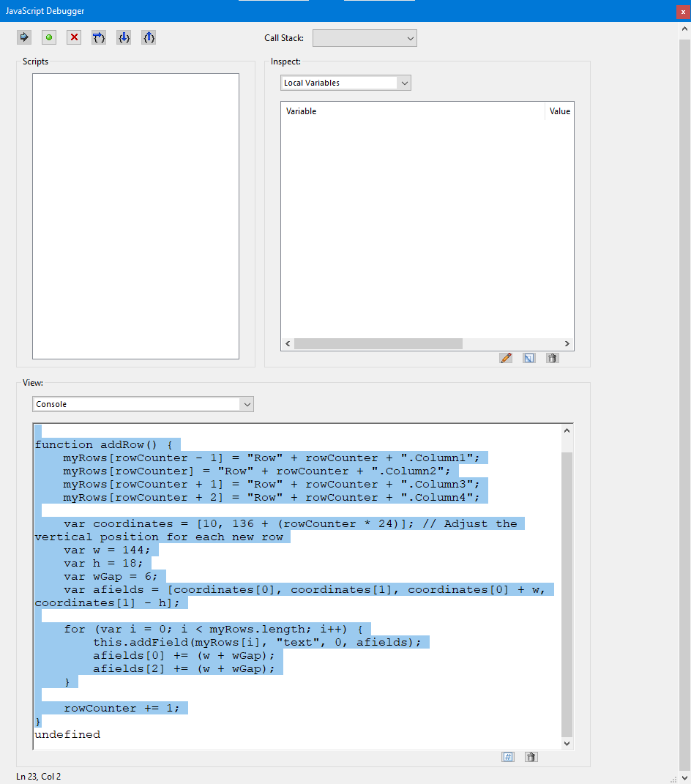Delete watch with the trash icon near variables

552,357
